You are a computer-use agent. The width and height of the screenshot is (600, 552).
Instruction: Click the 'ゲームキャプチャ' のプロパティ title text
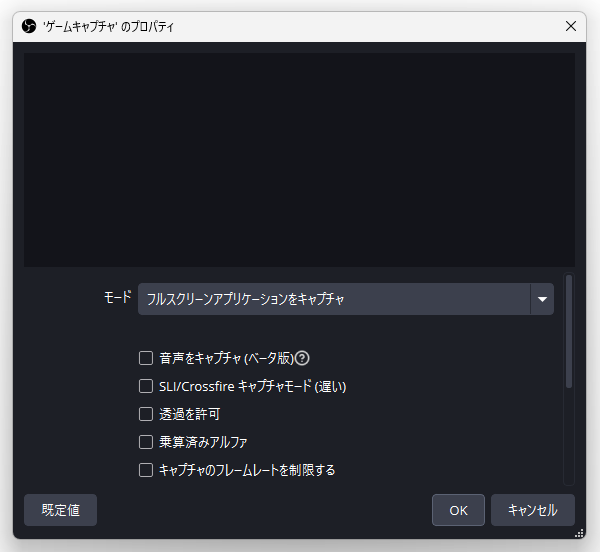tap(109, 27)
